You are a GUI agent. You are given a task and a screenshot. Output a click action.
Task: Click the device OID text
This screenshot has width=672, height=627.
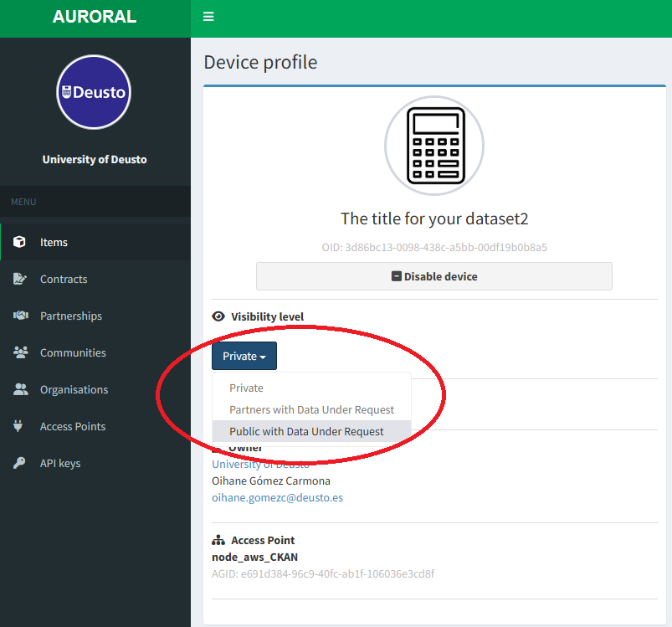click(434, 247)
